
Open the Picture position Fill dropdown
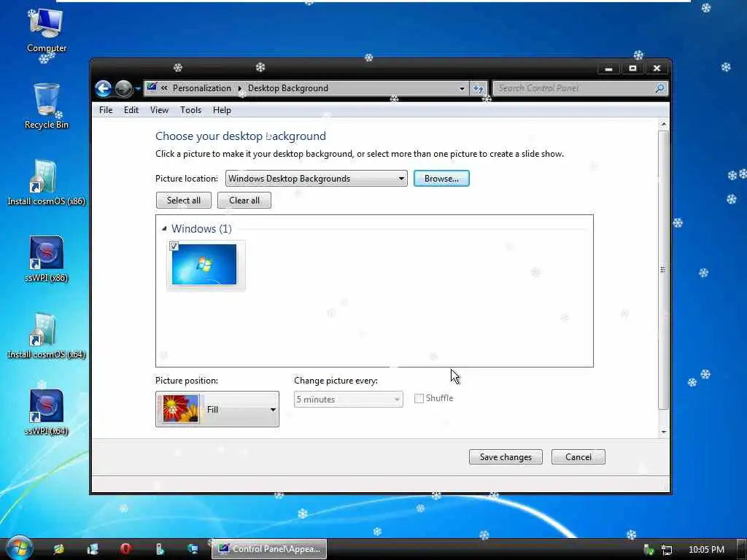point(217,409)
